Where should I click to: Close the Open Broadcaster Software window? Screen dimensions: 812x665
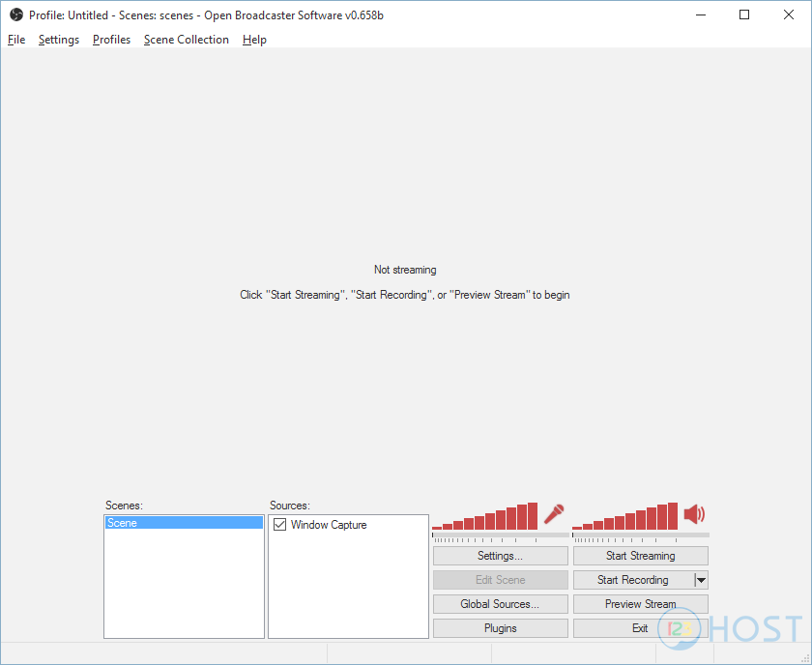[x=788, y=15]
